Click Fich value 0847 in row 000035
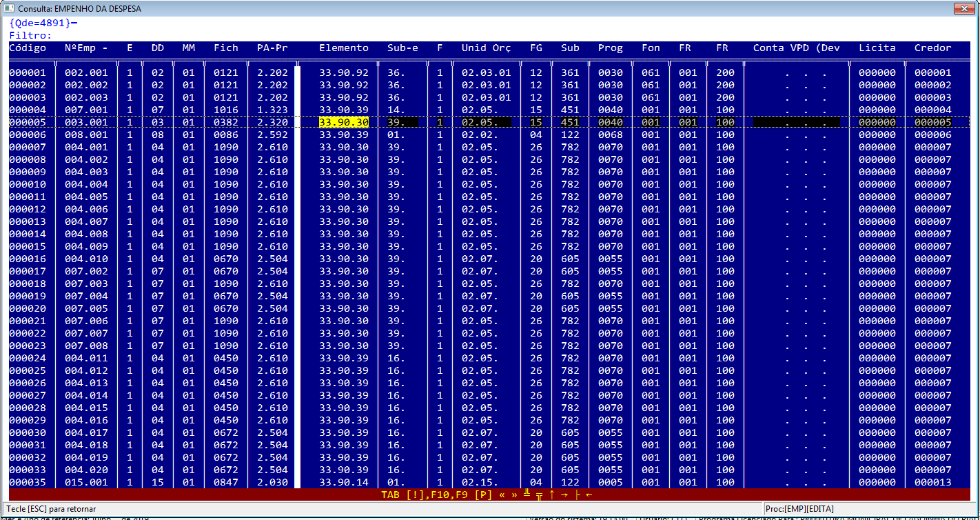Screen dimensions: 980x520 coord(226,483)
